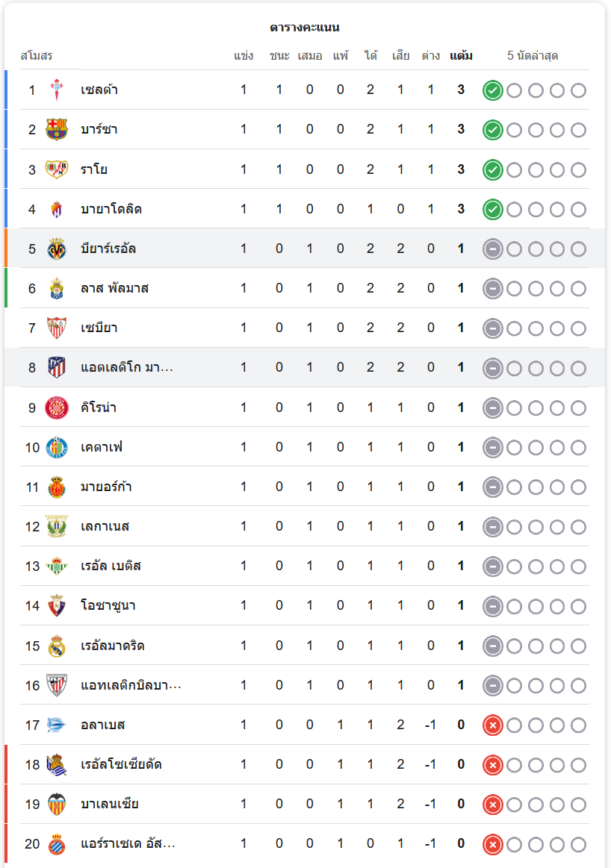Click Alavés' red loss result indicator
The image size is (611, 868).
(492, 725)
